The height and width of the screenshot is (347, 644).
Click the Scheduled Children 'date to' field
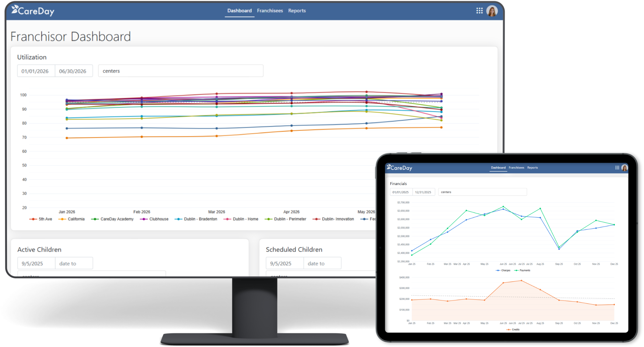(x=322, y=263)
